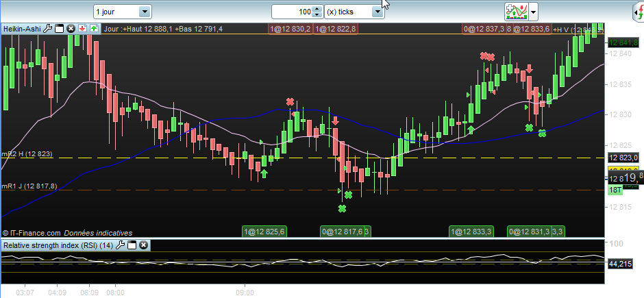This screenshot has width=644, height=298.
Task: Click the 18T green countdown tag
Action: point(615,190)
